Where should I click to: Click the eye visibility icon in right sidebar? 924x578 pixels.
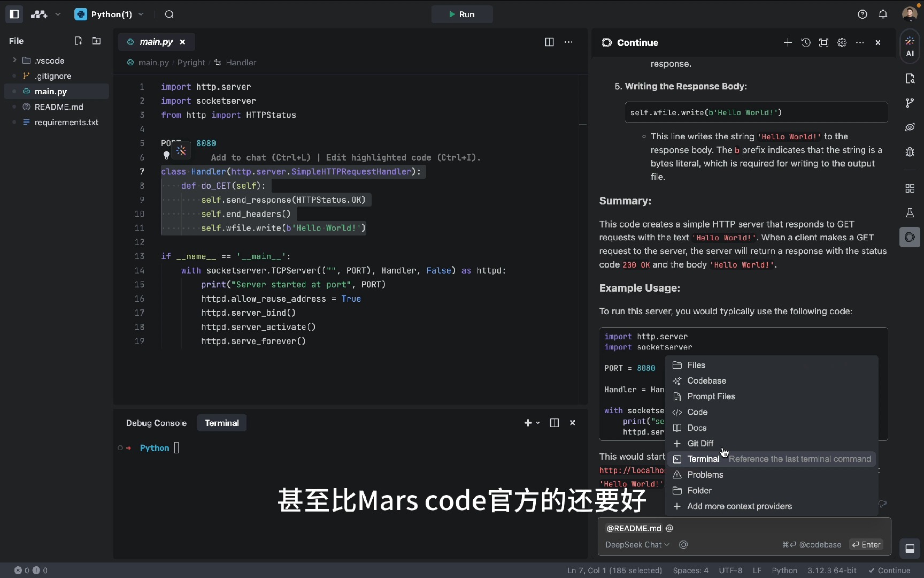(910, 127)
